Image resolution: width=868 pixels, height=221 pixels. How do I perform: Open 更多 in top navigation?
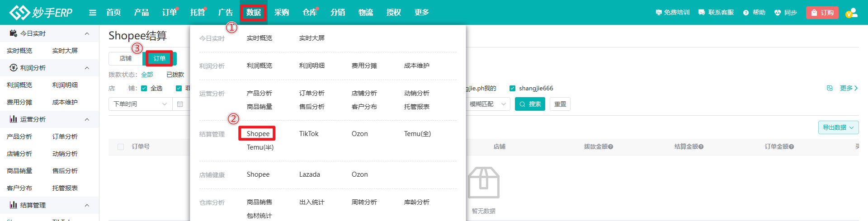422,13
